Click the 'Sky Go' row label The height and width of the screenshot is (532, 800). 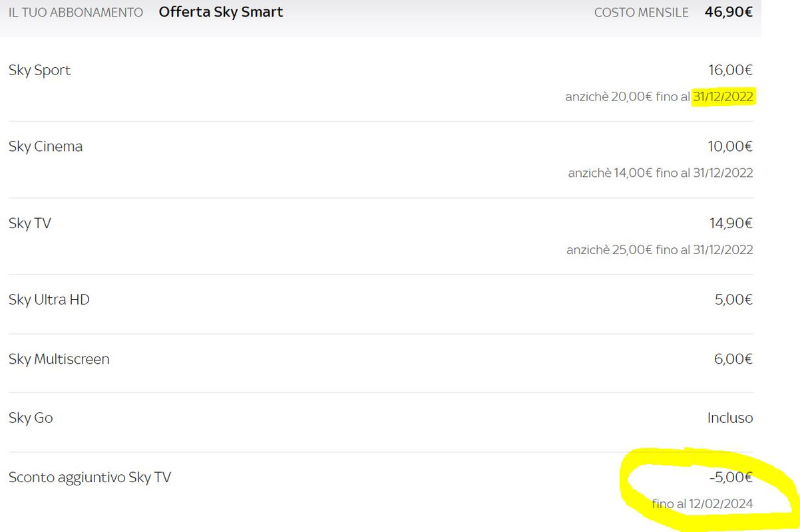pos(31,418)
